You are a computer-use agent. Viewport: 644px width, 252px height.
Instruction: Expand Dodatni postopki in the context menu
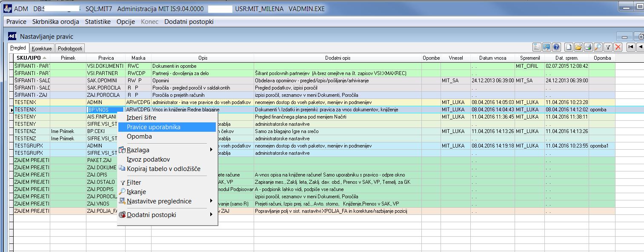(167, 215)
